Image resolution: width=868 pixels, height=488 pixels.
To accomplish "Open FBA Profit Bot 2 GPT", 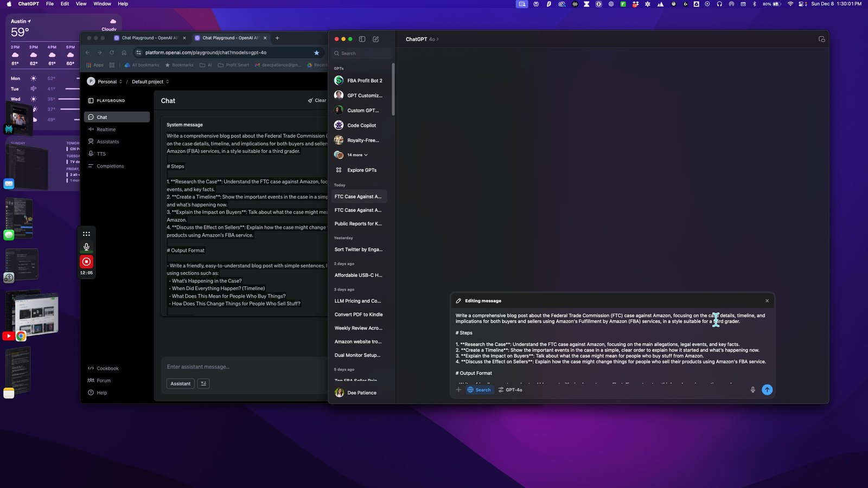I will coord(359,81).
